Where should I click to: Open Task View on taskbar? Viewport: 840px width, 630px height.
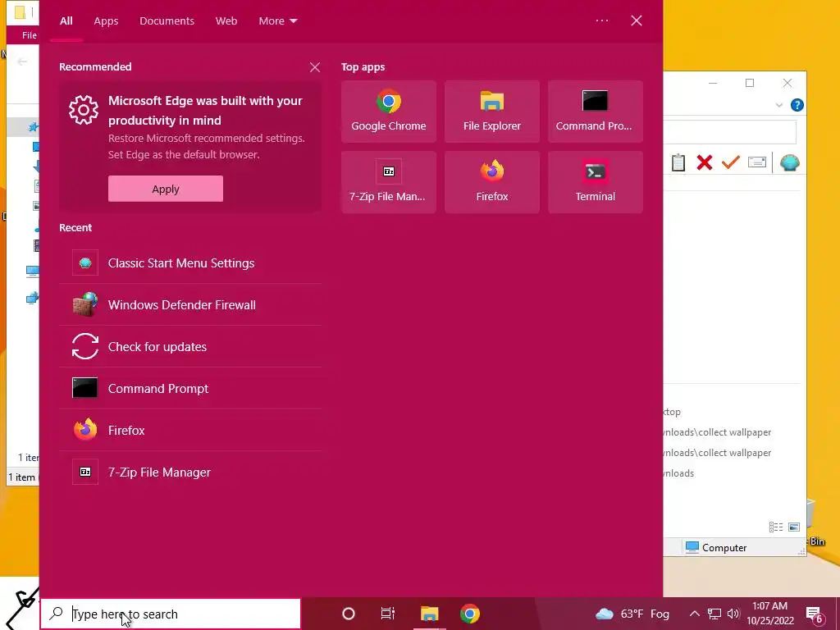tap(388, 614)
